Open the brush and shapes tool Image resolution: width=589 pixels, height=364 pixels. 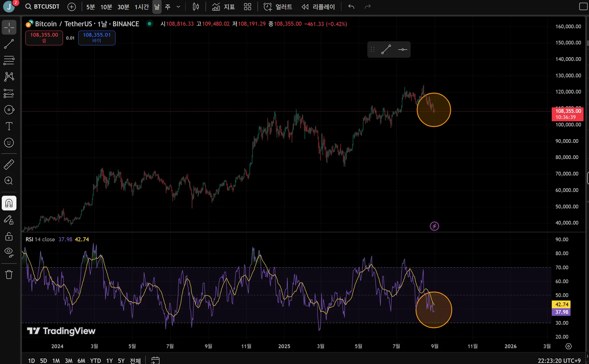[x=9, y=110]
